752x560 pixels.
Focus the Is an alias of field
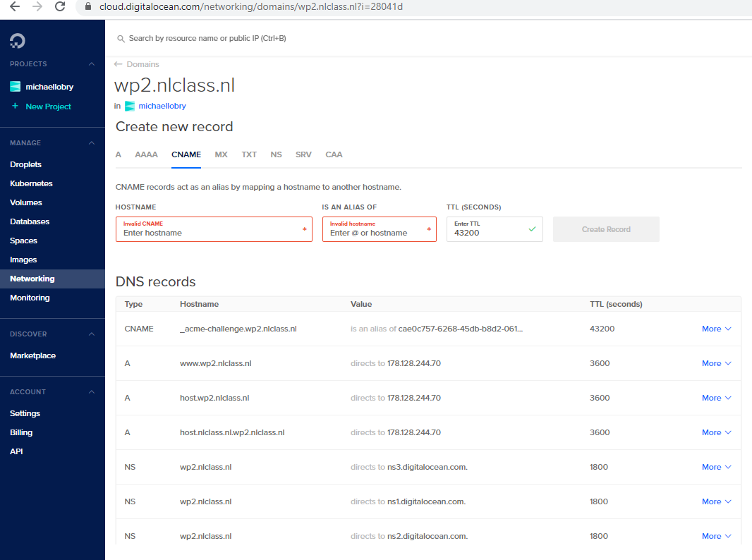[x=380, y=229]
